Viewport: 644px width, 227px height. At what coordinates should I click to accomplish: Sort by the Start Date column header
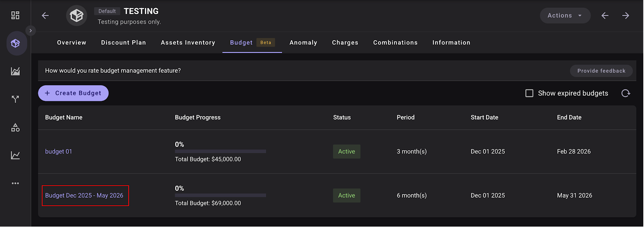(x=484, y=117)
